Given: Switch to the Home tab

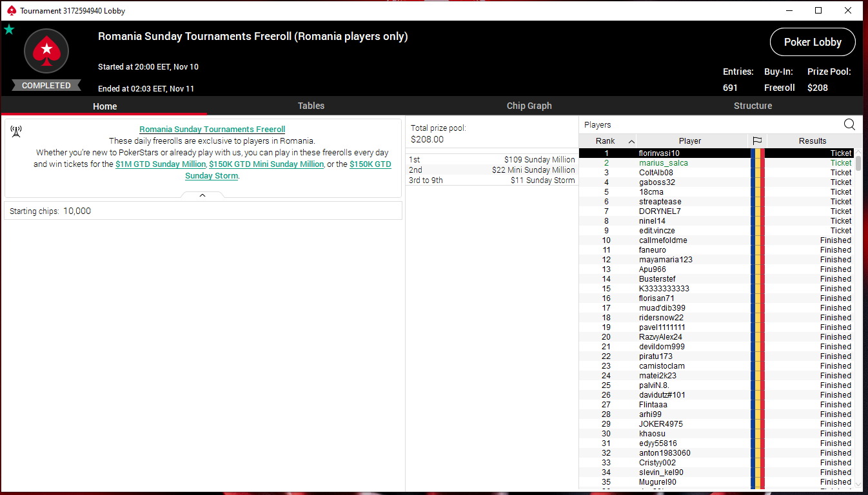Looking at the screenshot, I should click(104, 106).
